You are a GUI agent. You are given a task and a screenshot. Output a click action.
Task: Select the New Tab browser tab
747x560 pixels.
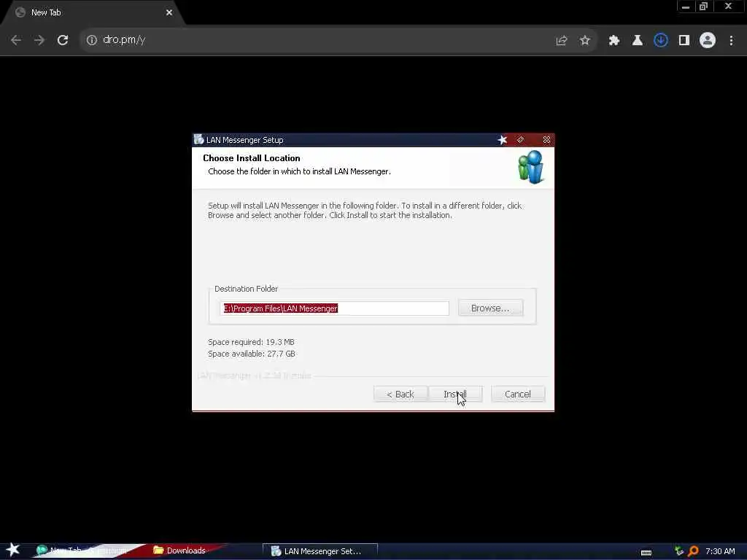pos(93,12)
